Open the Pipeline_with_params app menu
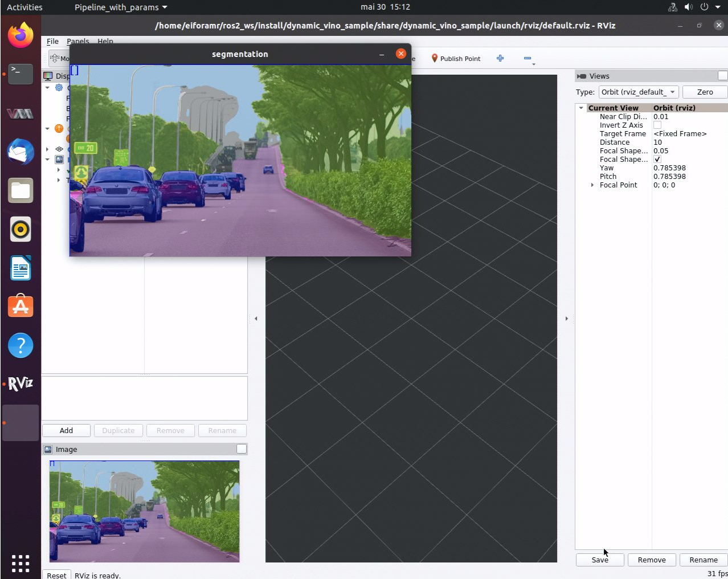Image resolution: width=728 pixels, height=579 pixels. [x=121, y=7]
